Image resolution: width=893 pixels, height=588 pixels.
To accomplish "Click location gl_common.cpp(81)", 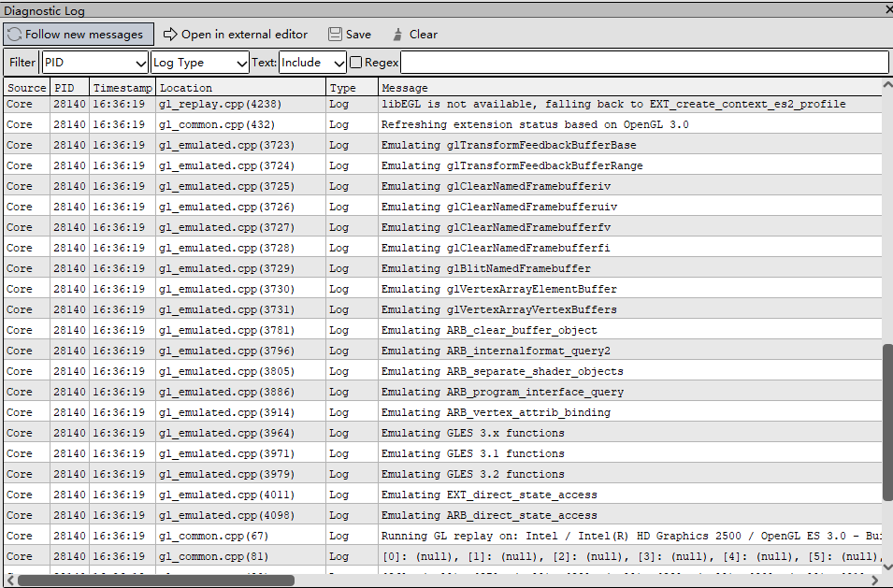I will tap(213, 556).
